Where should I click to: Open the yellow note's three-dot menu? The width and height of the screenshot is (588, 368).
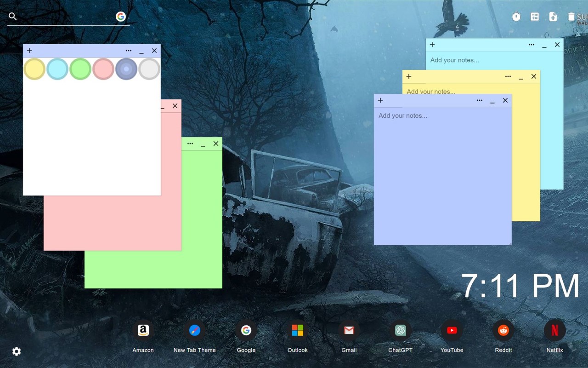pyautogui.click(x=508, y=76)
